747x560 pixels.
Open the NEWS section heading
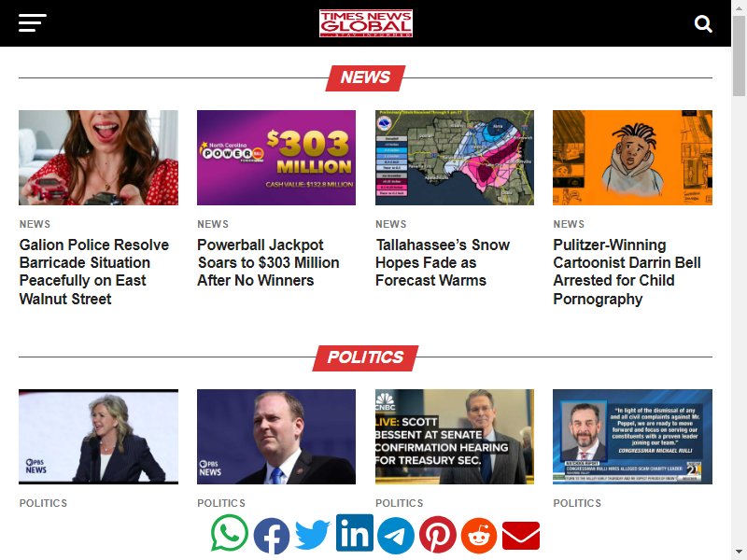[x=365, y=77]
